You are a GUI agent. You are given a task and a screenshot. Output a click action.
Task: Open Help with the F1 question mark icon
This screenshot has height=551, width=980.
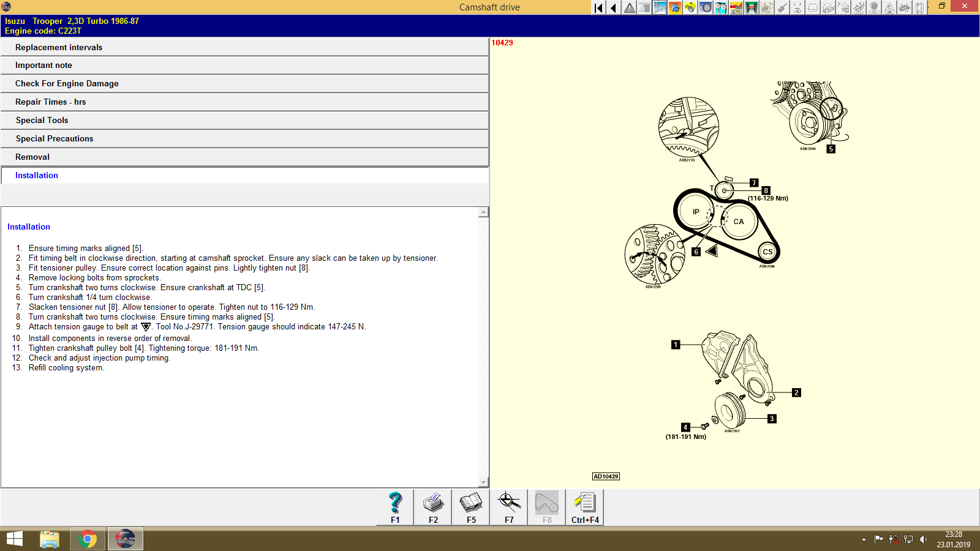pos(394,503)
